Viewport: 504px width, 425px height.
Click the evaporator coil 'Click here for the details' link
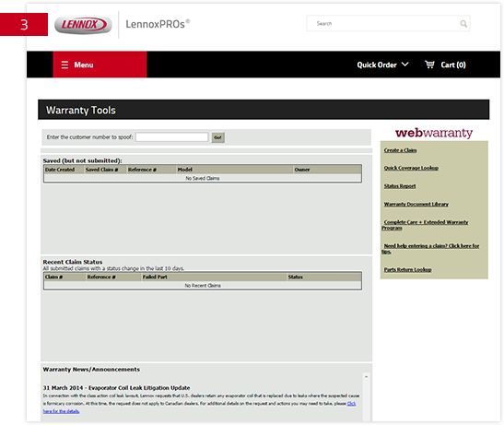351,404
